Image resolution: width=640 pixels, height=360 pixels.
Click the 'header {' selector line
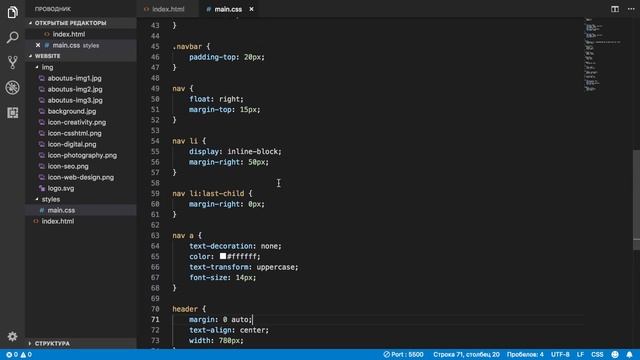189,309
